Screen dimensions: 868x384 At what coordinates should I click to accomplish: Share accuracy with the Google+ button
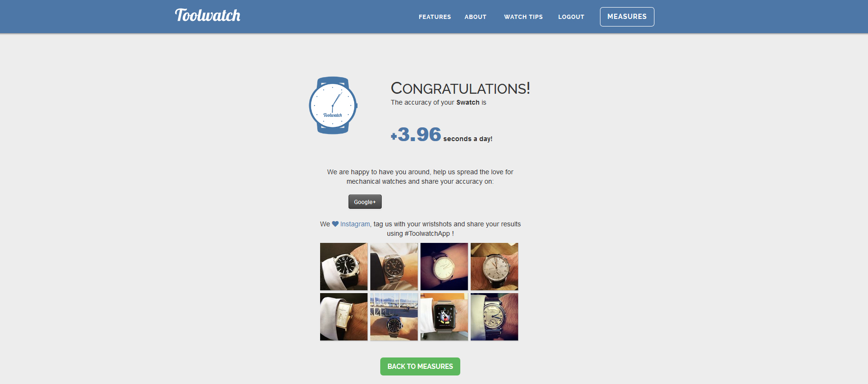(x=365, y=202)
